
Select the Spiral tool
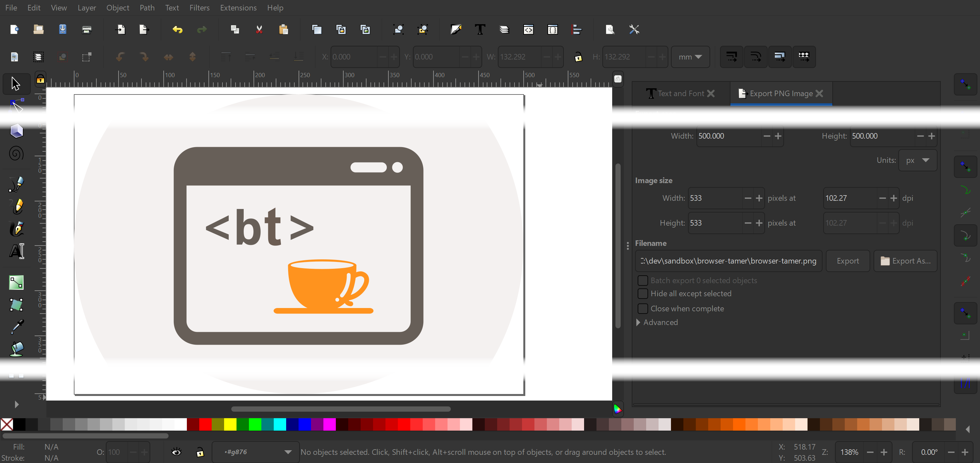pos(16,153)
